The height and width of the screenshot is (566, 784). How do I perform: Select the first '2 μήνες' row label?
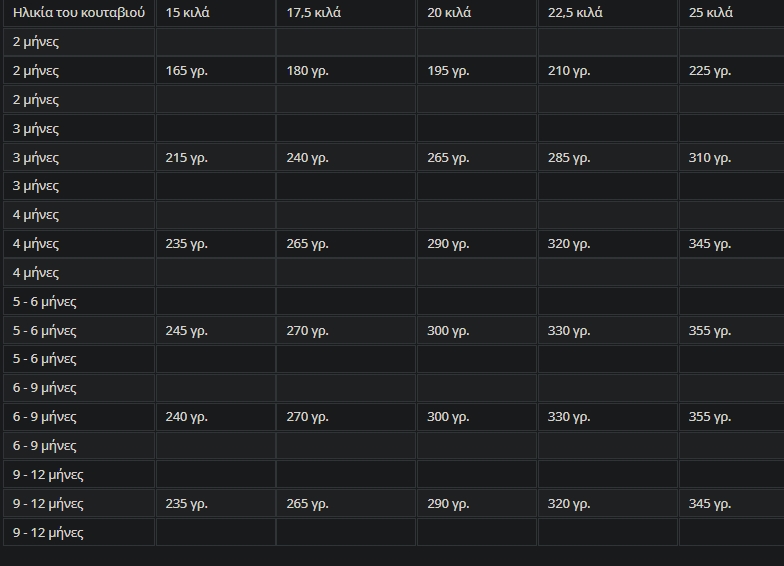tap(79, 42)
